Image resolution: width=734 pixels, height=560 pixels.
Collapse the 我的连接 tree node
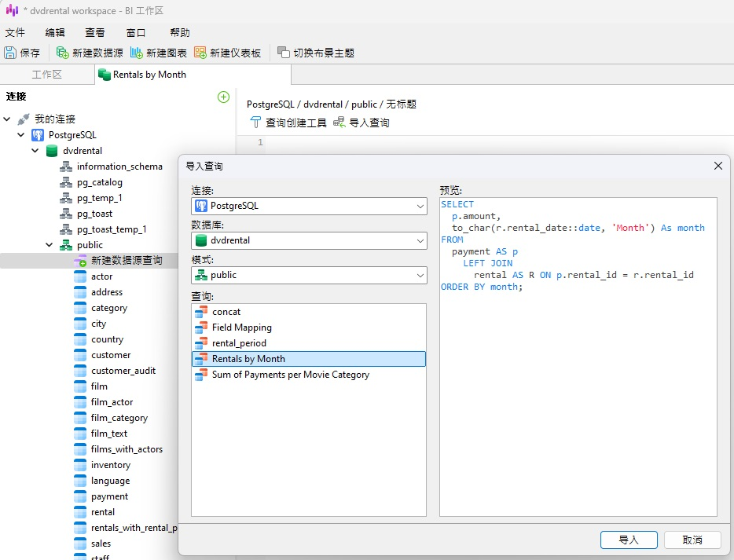[7, 119]
